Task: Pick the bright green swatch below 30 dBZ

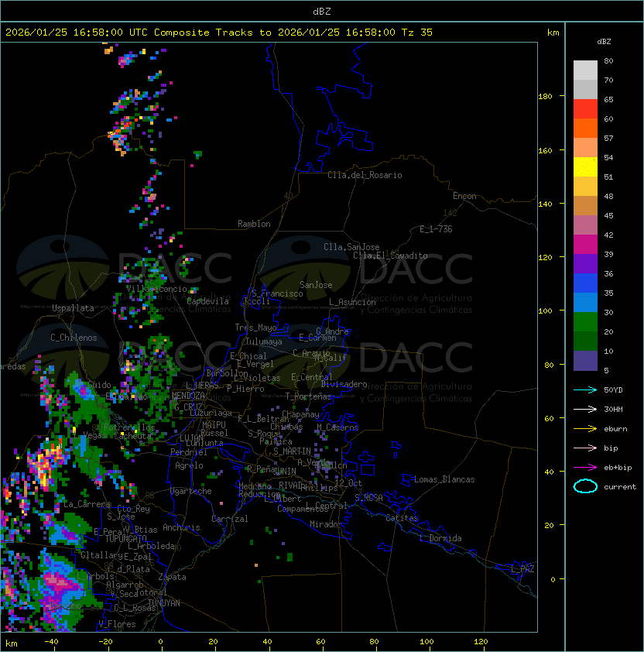Action: click(585, 322)
